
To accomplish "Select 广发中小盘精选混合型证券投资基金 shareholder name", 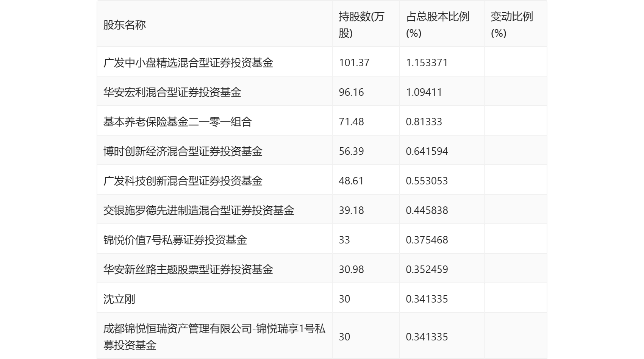I will point(188,62).
